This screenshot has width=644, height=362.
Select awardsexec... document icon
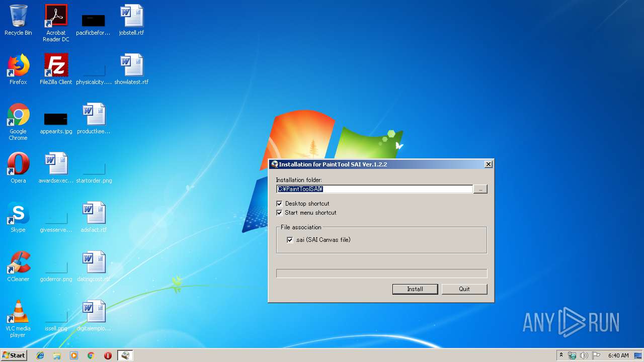coord(56,168)
